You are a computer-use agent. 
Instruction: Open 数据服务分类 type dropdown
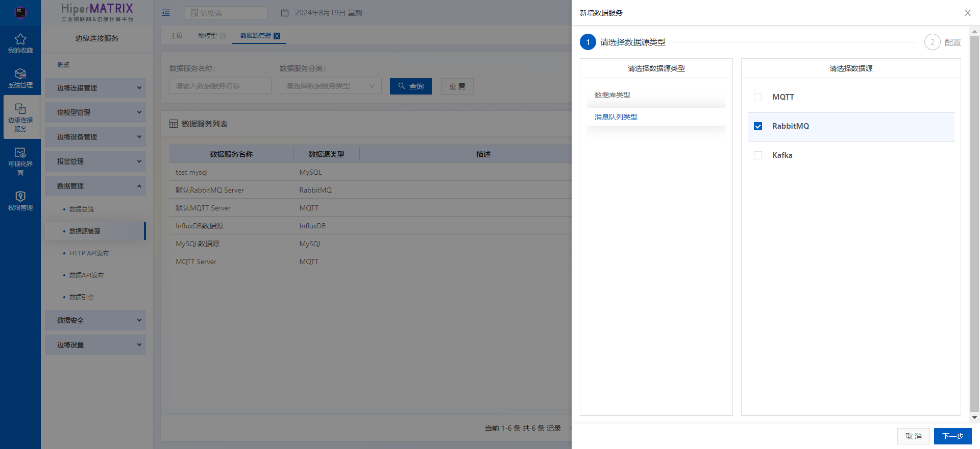pyautogui.click(x=331, y=86)
